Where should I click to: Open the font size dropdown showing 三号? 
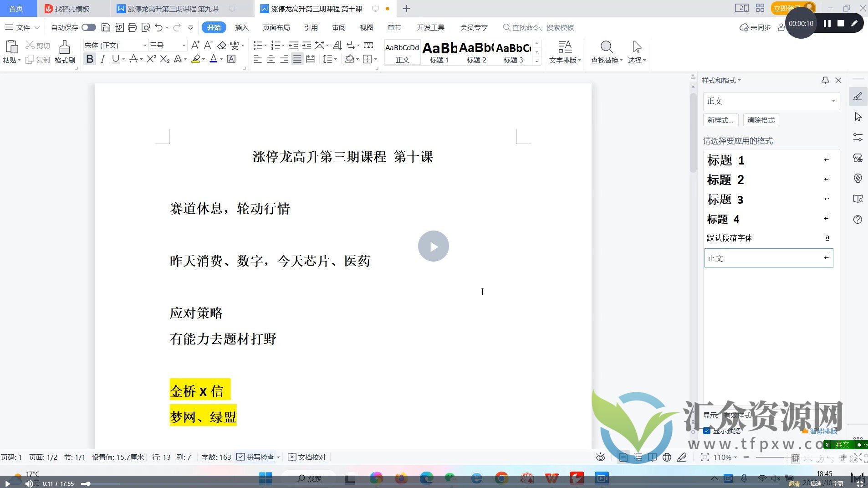click(x=184, y=45)
